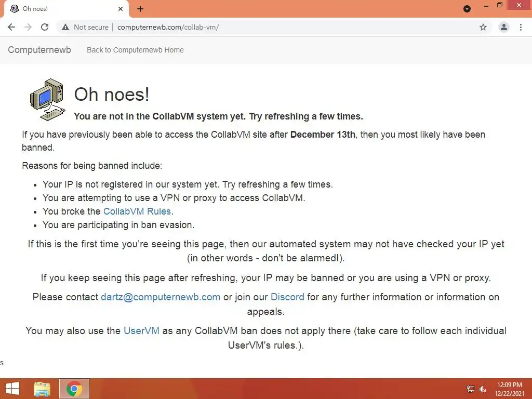Restore down the Chrome window

(x=499, y=5)
